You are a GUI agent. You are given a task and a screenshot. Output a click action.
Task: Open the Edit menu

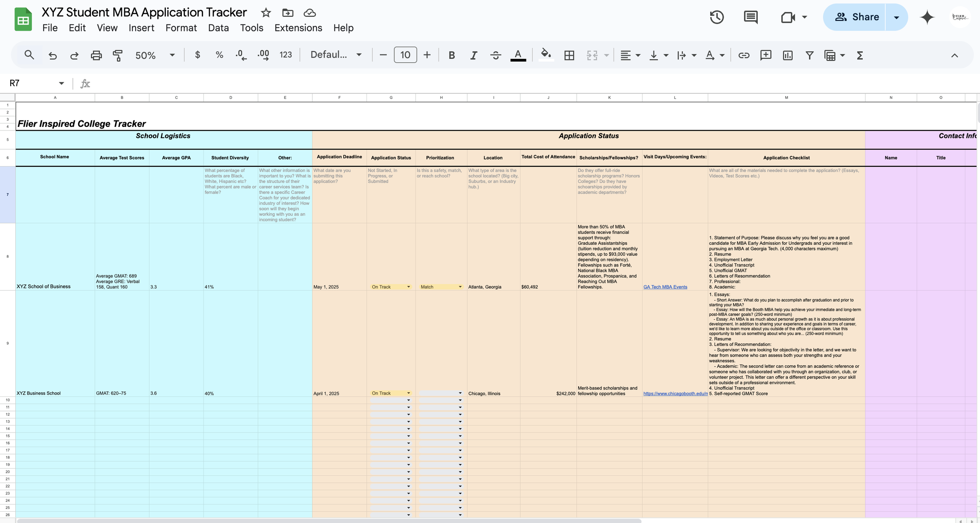coord(77,28)
